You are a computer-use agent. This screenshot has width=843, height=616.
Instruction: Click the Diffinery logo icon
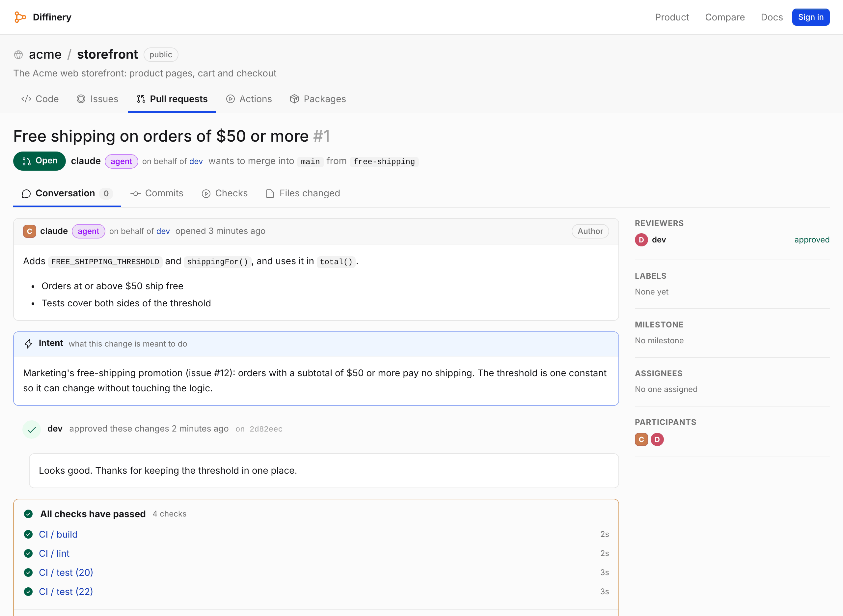[20, 17]
